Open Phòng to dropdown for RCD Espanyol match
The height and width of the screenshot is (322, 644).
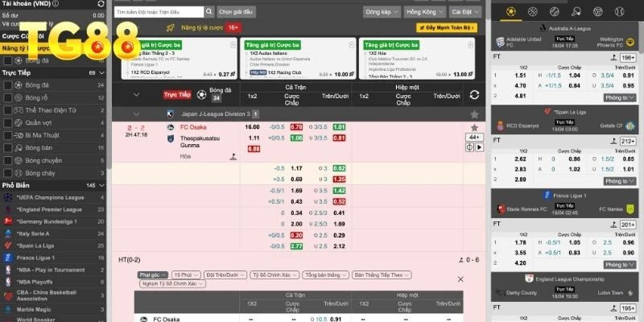tap(620, 181)
